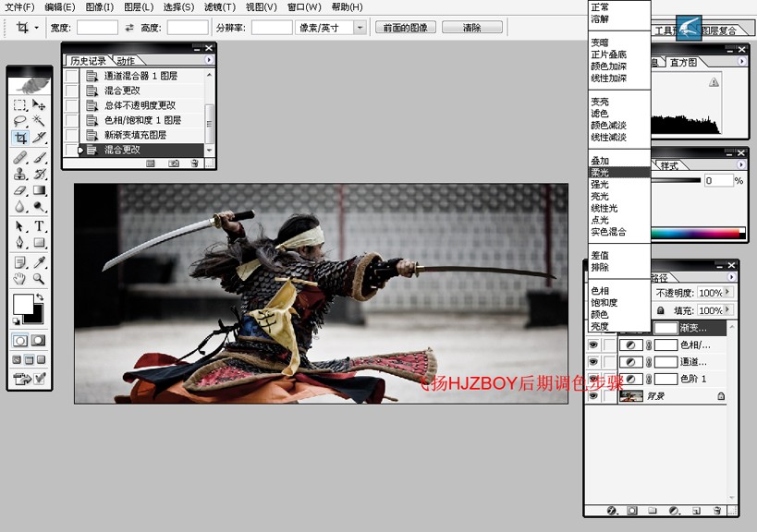Hide the 色相/ adjustment layer

click(x=593, y=345)
